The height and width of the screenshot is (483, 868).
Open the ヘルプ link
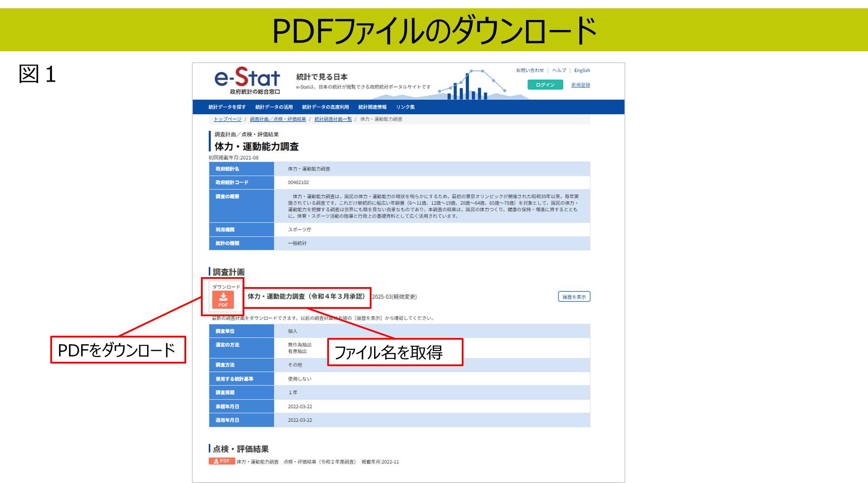point(559,70)
